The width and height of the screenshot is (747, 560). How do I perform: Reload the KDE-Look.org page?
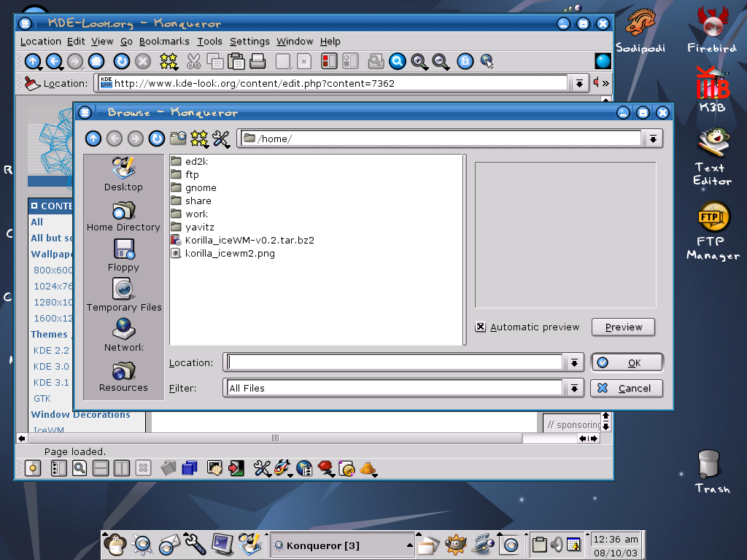(x=122, y=61)
